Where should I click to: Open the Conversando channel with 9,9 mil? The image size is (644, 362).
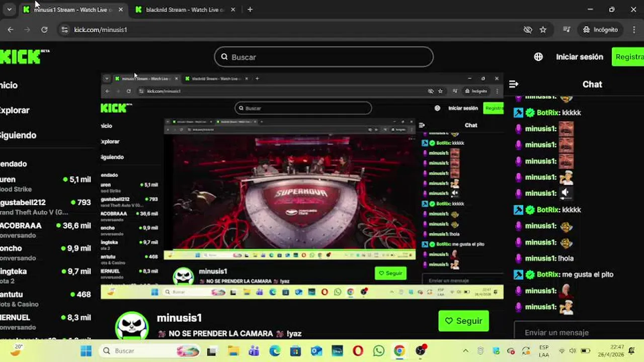tap(45, 252)
